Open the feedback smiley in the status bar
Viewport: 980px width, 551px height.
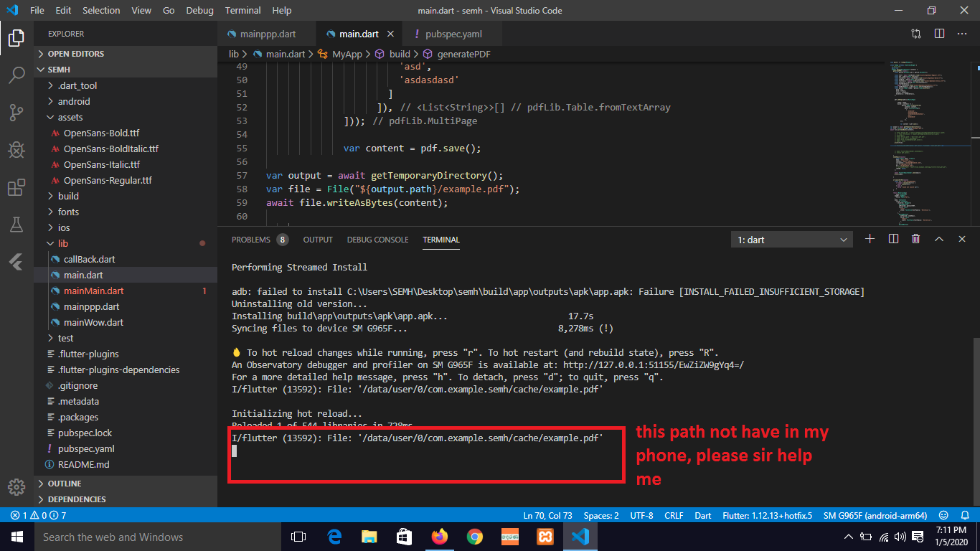[x=943, y=515]
